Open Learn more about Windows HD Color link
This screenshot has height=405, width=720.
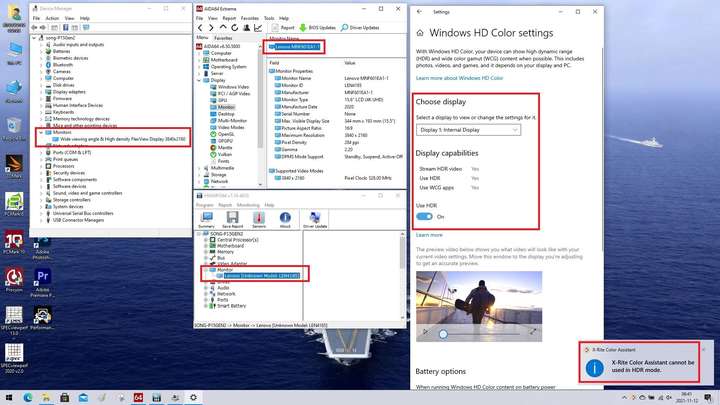pyautogui.click(x=459, y=78)
